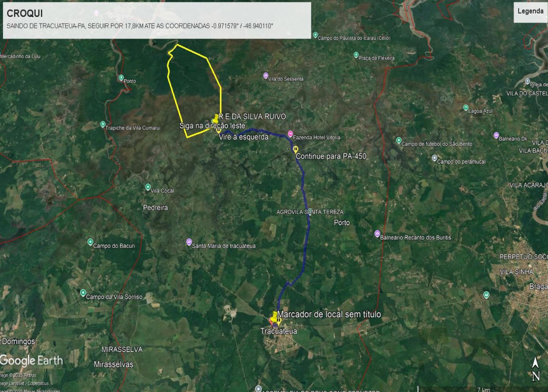Viewport: 548px width, 392px height.
Task: Select the Fazenda Hotel Vitória pink lodging icon
Action: coord(290,134)
